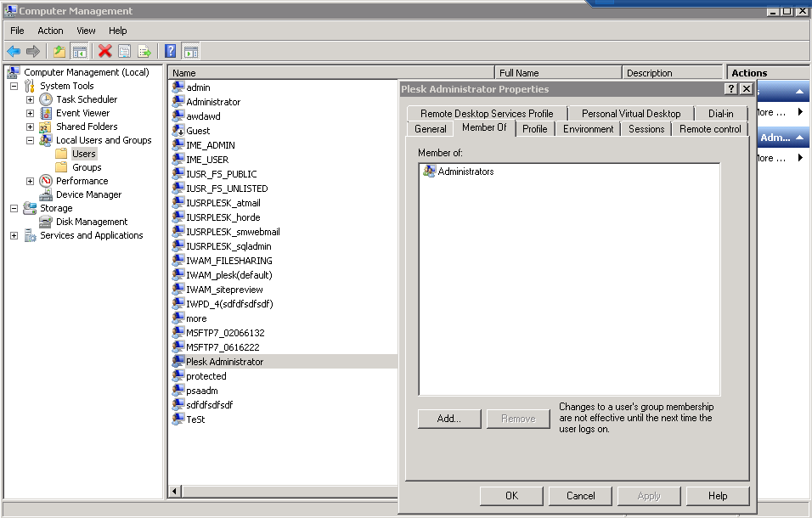The height and width of the screenshot is (518, 812).
Task: Select the Groups folder in tree
Action: click(87, 167)
